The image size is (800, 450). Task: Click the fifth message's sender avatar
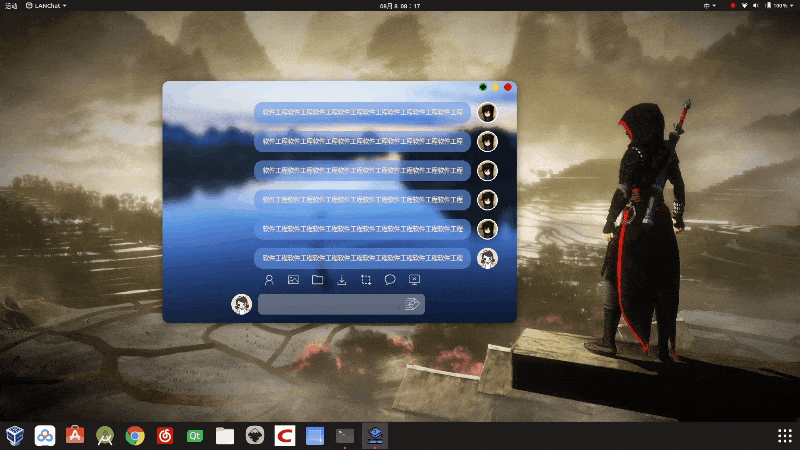[x=487, y=229]
